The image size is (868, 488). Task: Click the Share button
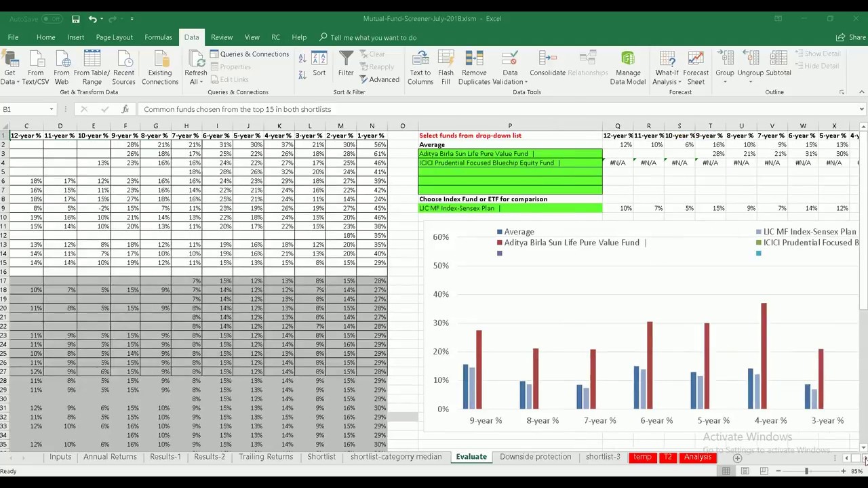click(851, 37)
